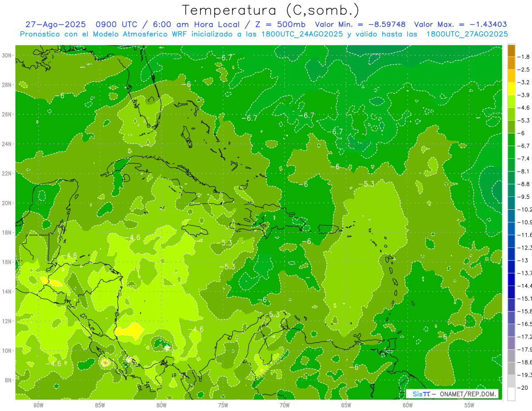The width and height of the screenshot is (532, 411).
Task: Click the '14N' latitude axis label
Action: click(x=7, y=291)
